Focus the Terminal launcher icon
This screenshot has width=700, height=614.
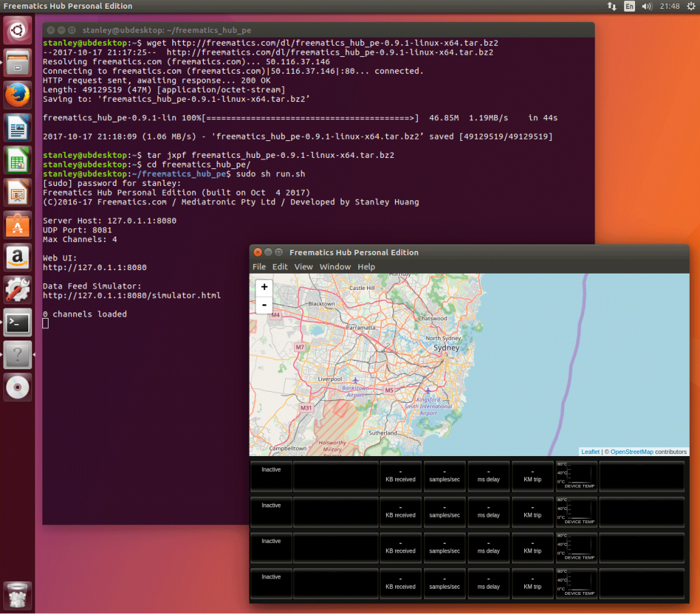point(18,323)
